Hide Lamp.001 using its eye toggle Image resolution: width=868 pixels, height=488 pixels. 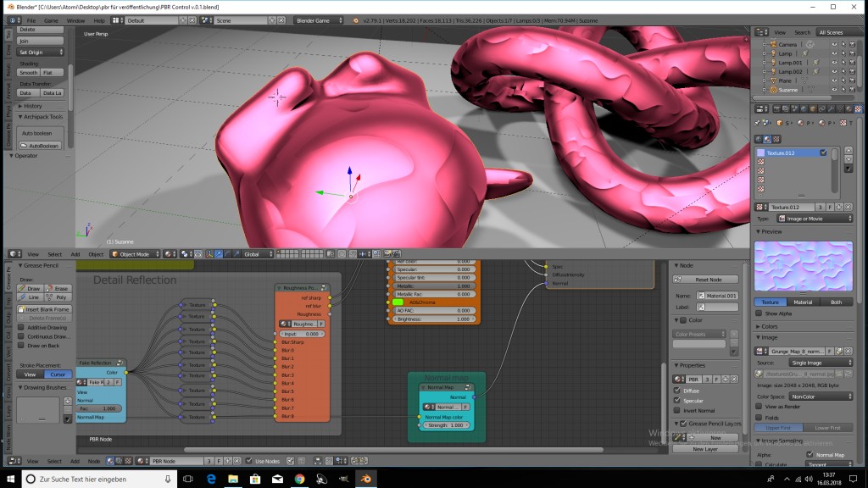pos(833,63)
